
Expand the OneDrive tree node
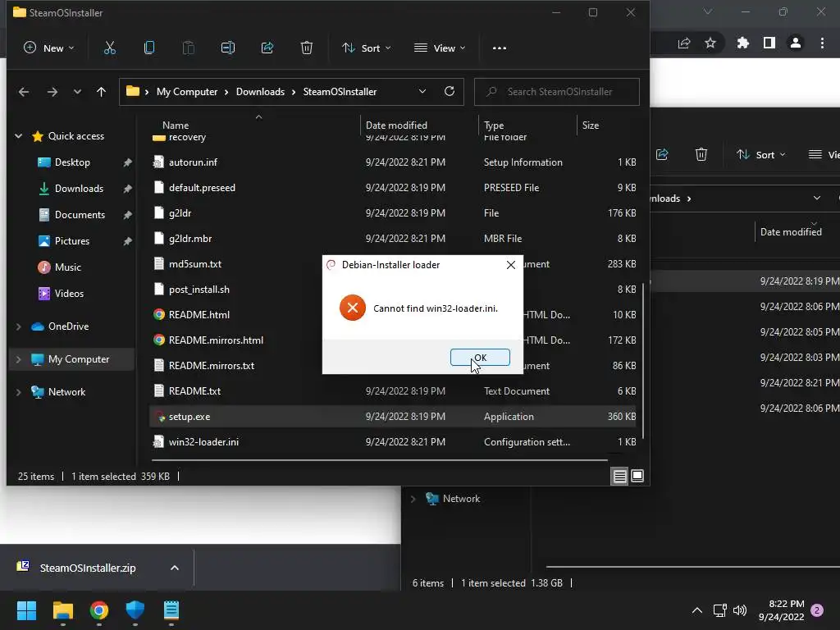pos(18,326)
